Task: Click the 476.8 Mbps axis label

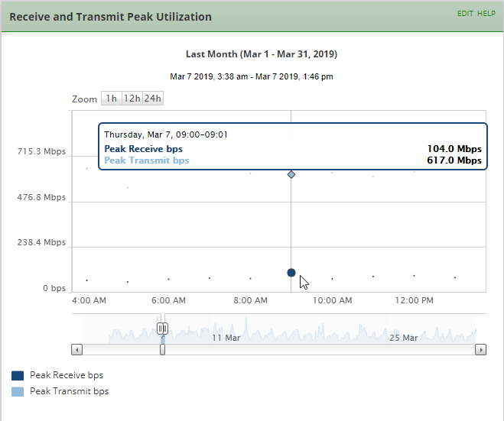Action: pyautogui.click(x=41, y=197)
